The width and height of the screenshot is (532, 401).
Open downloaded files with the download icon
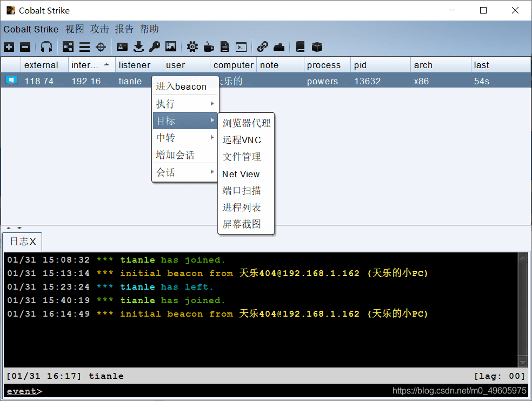[138, 47]
